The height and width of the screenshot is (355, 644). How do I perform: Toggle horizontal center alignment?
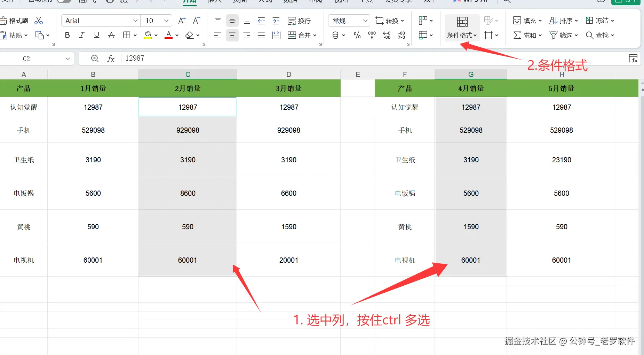click(x=232, y=35)
